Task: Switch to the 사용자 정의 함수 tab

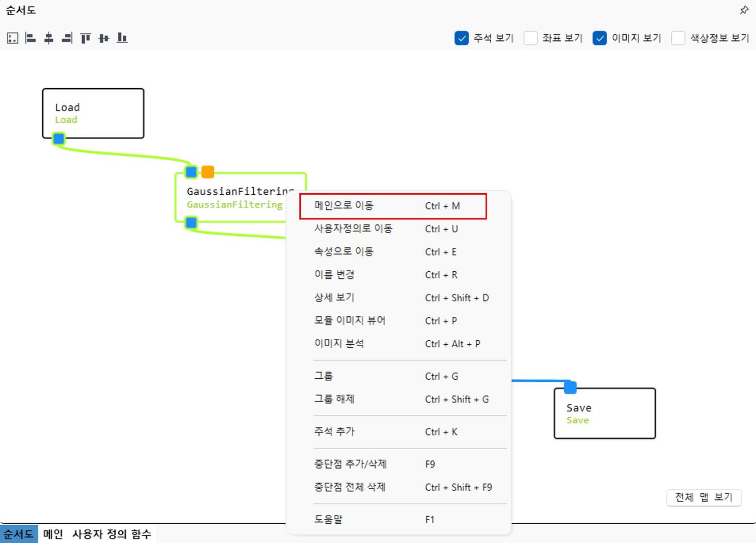Action: point(112,534)
